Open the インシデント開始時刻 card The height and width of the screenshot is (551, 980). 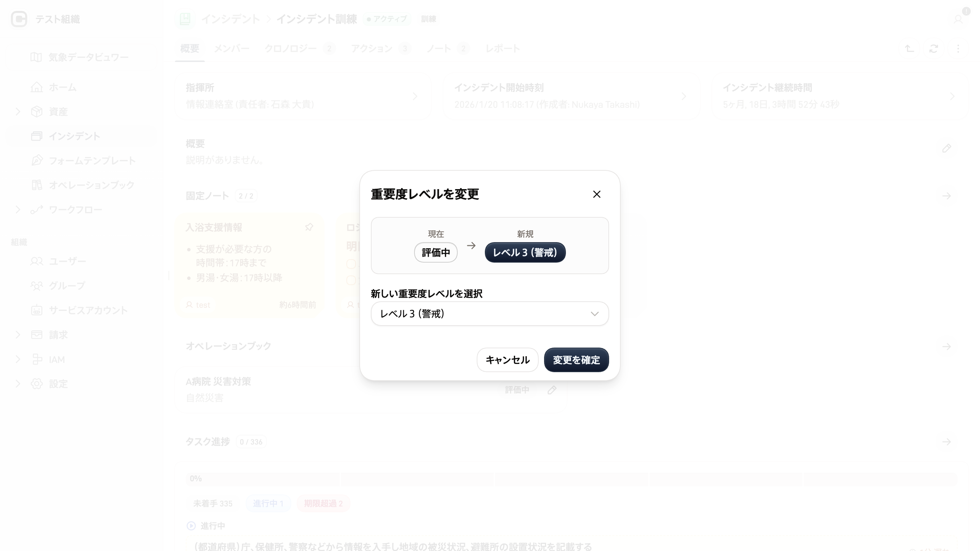571,96
